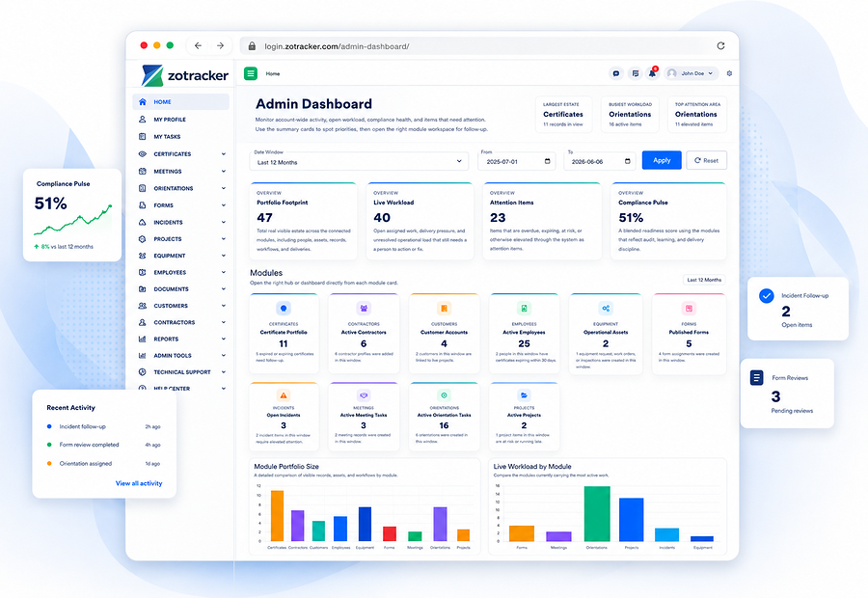The width and height of the screenshot is (868, 598).
Task: Click the Last 12 Months modules badge
Action: coord(704,280)
